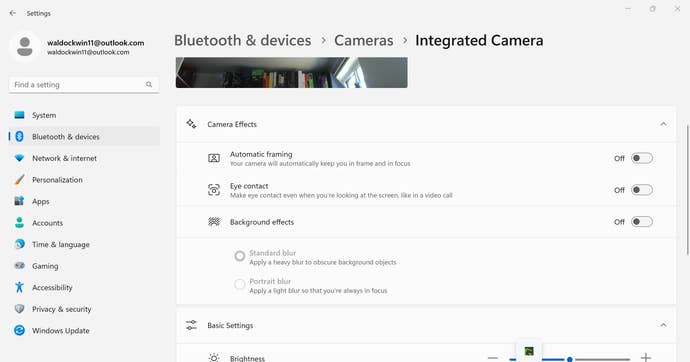The height and width of the screenshot is (362, 690).
Task: Click the search magnifier icon
Action: tap(149, 84)
